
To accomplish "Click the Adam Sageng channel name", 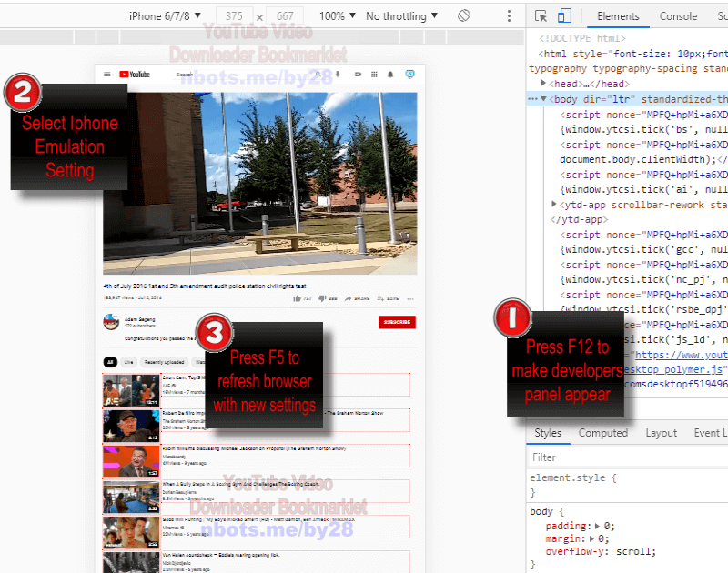I will pyautogui.click(x=140, y=319).
